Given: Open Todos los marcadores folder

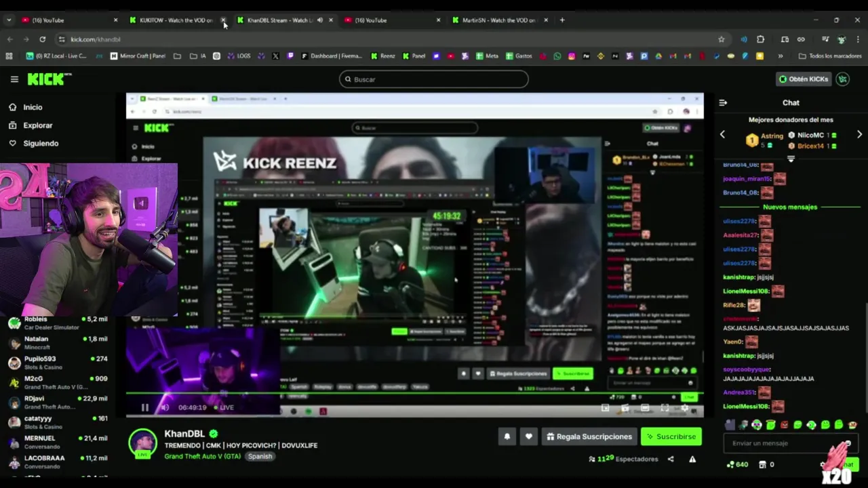Looking at the screenshot, I should pos(830,56).
